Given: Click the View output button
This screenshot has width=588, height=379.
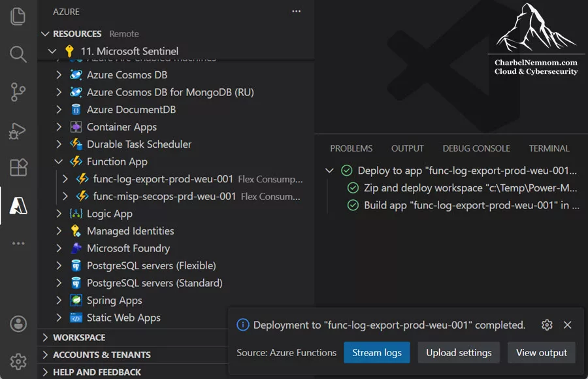Looking at the screenshot, I should (x=542, y=353).
